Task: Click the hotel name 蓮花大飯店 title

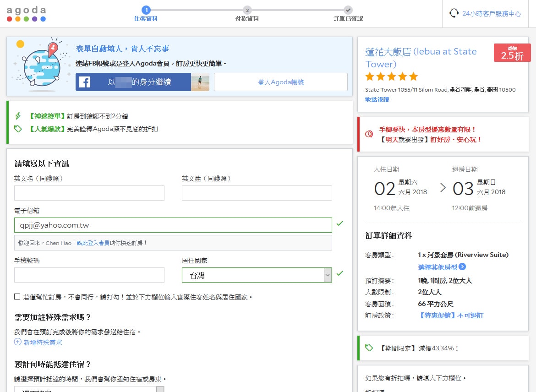Action: [421, 58]
